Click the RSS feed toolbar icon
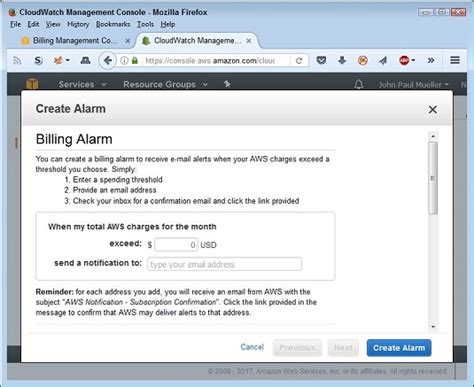Image resolution: width=474 pixels, height=387 pixels. pos(17,61)
